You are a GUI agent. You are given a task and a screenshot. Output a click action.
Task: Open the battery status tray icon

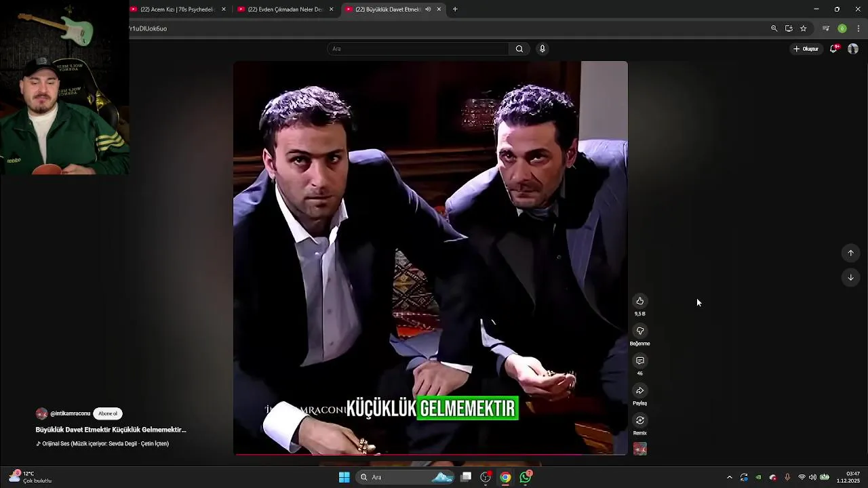(825, 477)
